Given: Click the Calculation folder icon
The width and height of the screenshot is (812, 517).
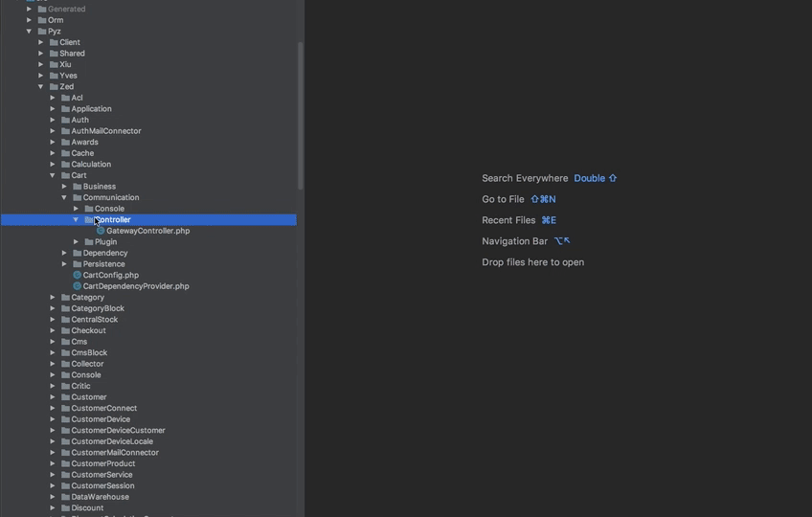Looking at the screenshot, I should (x=65, y=165).
